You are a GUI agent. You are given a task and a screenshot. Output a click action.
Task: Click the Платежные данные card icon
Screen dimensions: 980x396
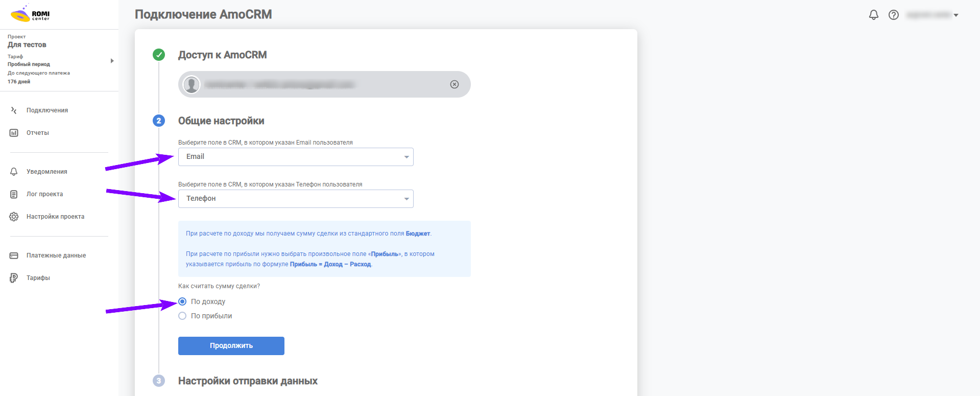click(x=14, y=255)
